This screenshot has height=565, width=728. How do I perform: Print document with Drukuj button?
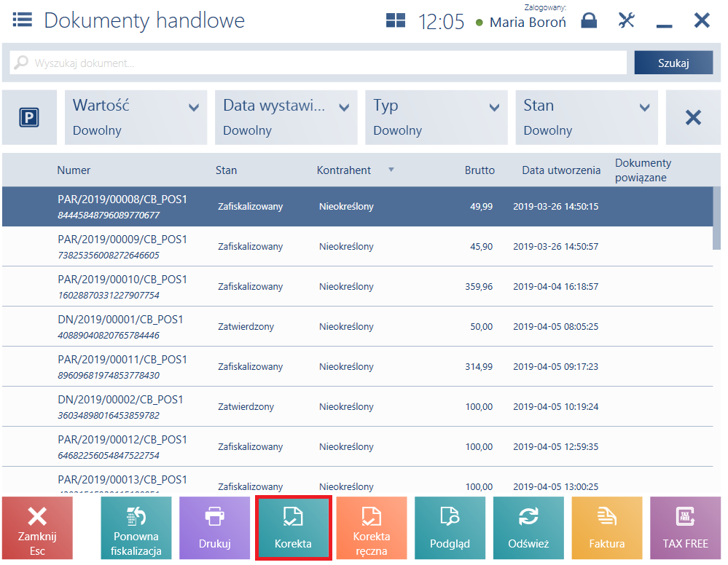click(214, 528)
